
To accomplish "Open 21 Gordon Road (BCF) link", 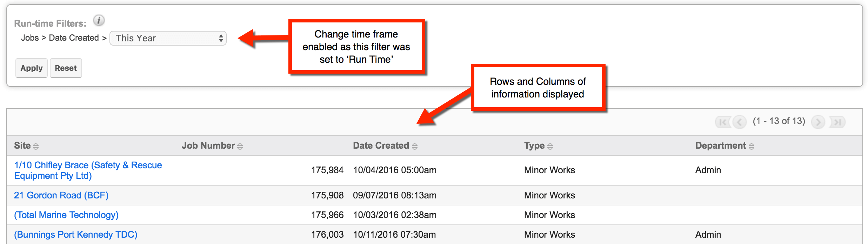I will (x=61, y=195).
